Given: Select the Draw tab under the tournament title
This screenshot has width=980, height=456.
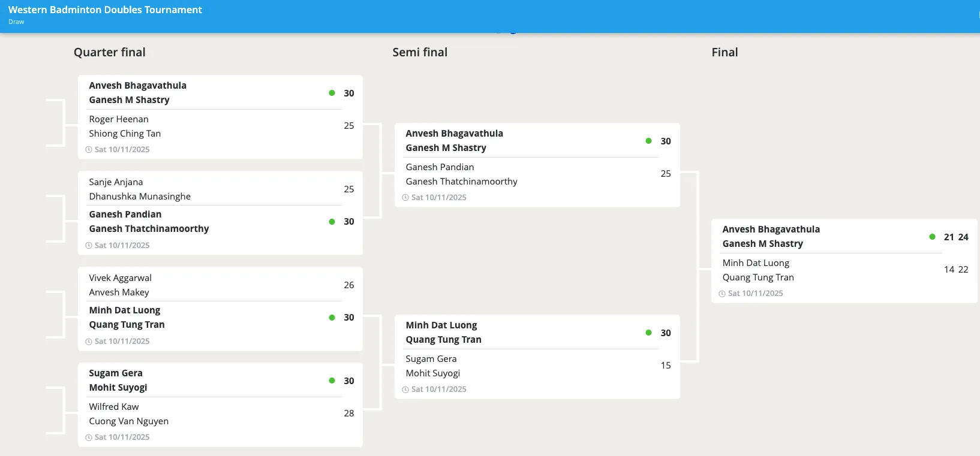Looking at the screenshot, I should click(x=16, y=22).
